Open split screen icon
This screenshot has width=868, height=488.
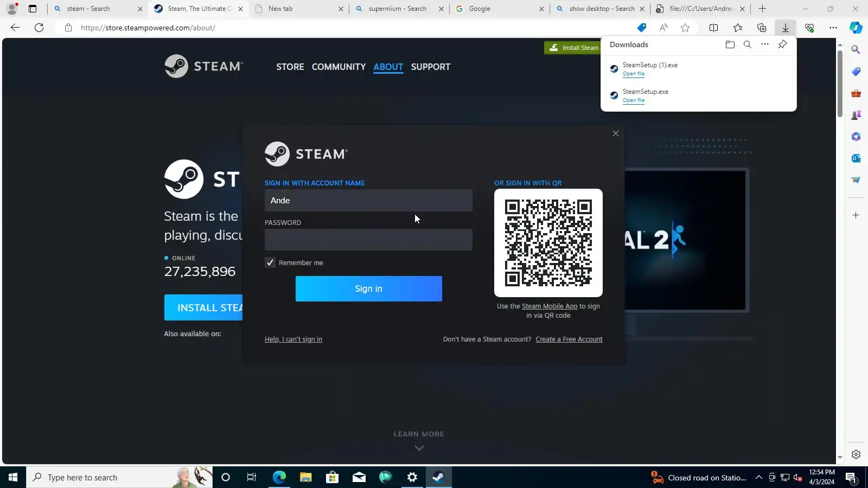pyautogui.click(x=714, y=28)
